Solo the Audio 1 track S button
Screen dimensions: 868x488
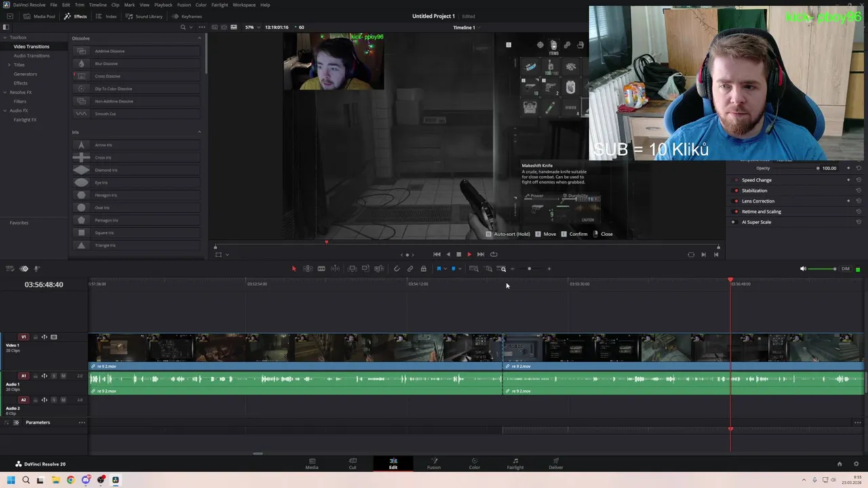coord(54,376)
